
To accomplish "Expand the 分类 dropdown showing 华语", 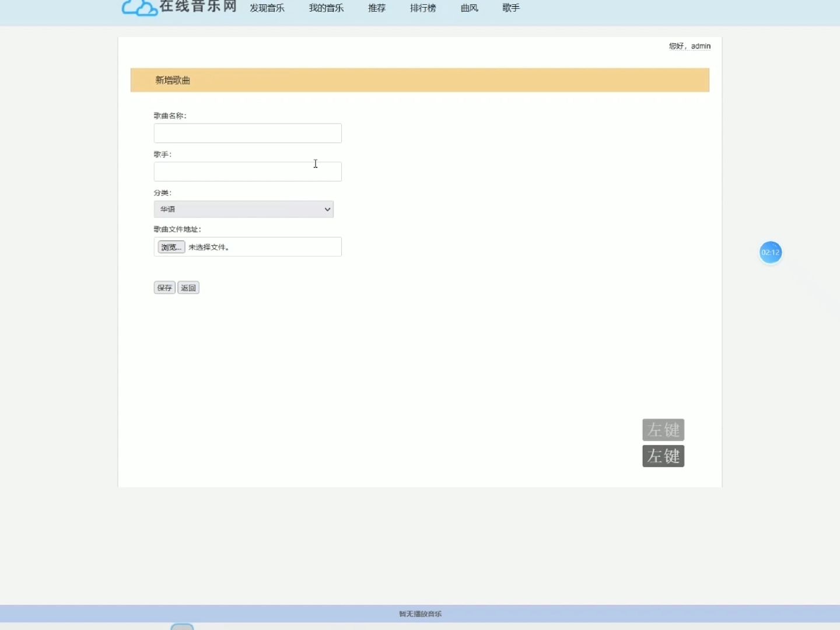I will 243,209.
